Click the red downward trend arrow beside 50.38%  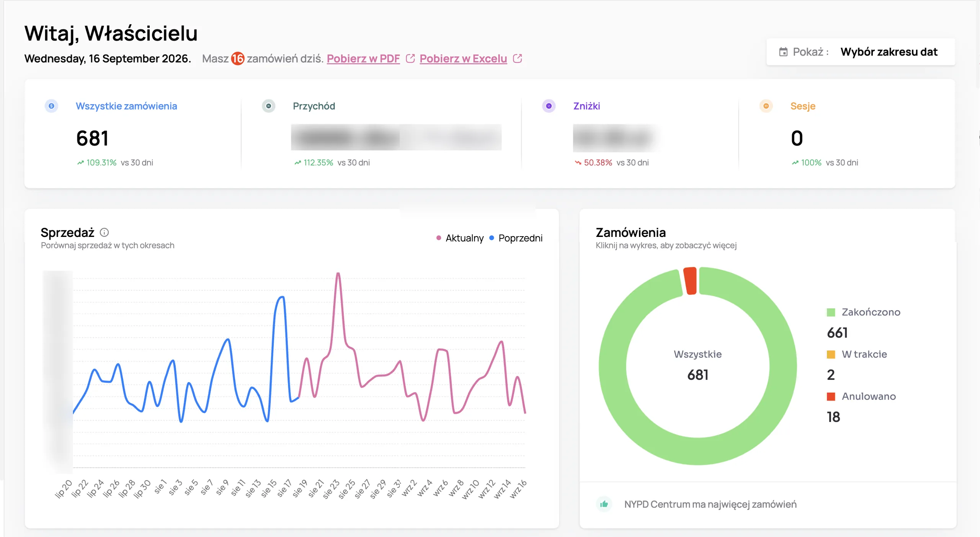coord(578,163)
